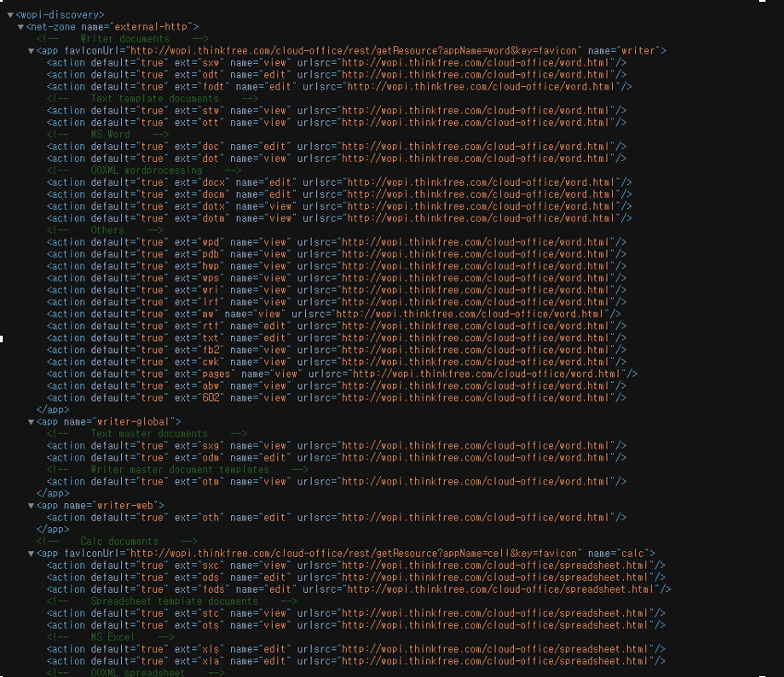784x677 pixels.
Task: Click the action row with ext="mw"
Action: [334, 315]
